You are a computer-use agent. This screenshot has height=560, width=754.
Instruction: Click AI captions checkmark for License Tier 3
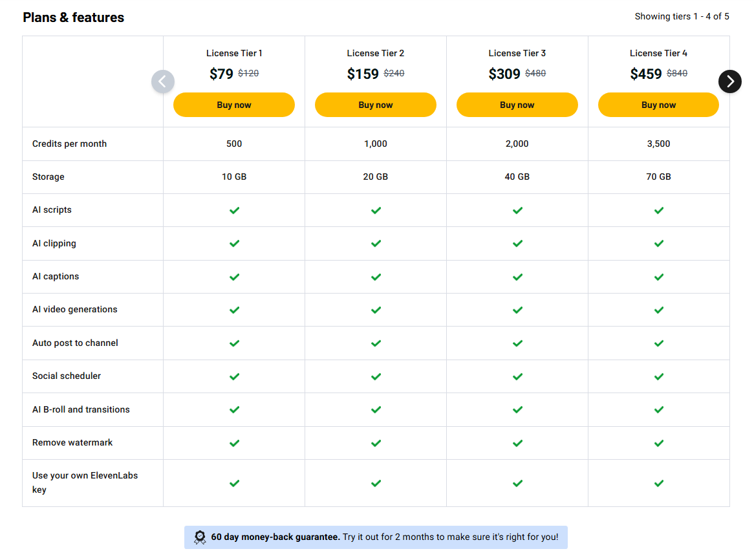coord(517,277)
